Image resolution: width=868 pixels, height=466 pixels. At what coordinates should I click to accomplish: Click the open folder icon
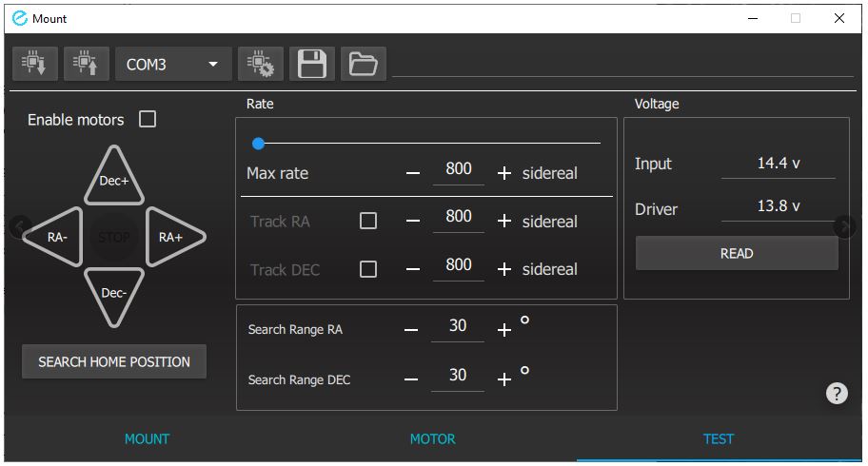tap(364, 64)
